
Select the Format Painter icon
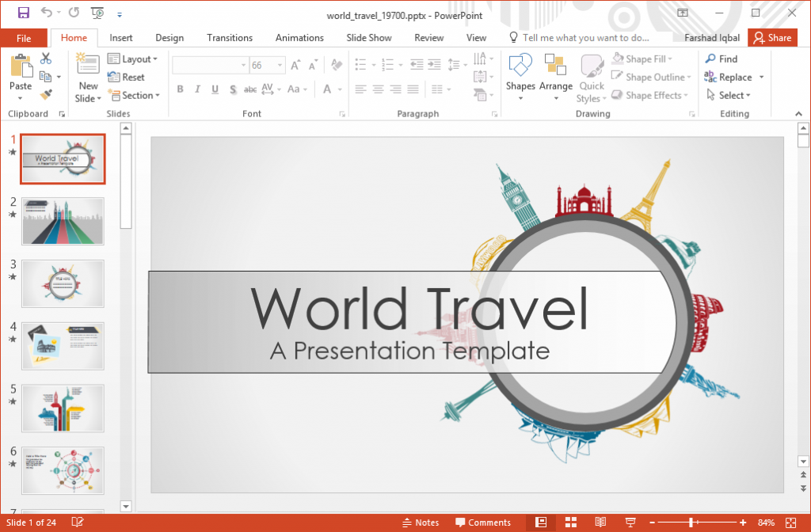(46, 94)
